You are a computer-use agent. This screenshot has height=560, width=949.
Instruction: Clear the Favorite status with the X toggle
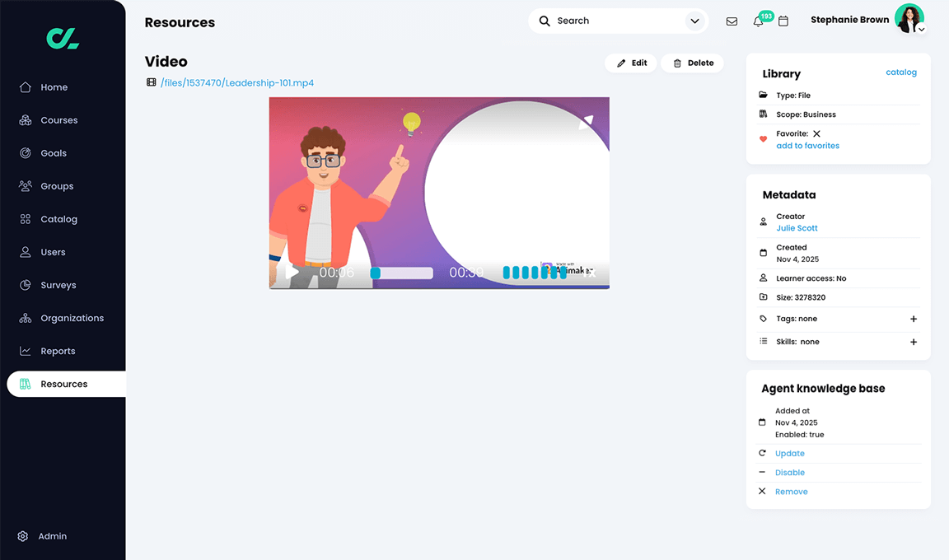(818, 133)
